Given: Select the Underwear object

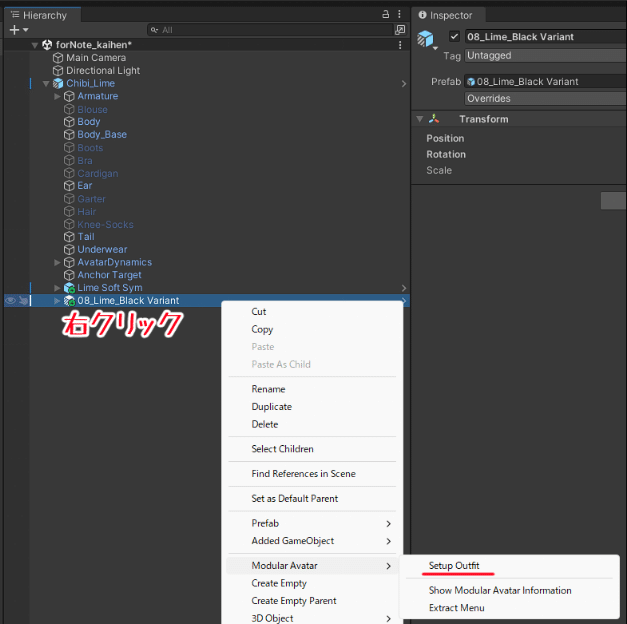Looking at the screenshot, I should click(x=102, y=250).
